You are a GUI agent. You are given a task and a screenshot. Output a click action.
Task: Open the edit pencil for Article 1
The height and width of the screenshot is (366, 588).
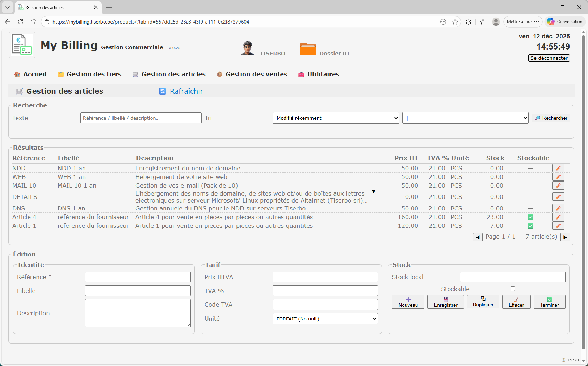tap(558, 225)
